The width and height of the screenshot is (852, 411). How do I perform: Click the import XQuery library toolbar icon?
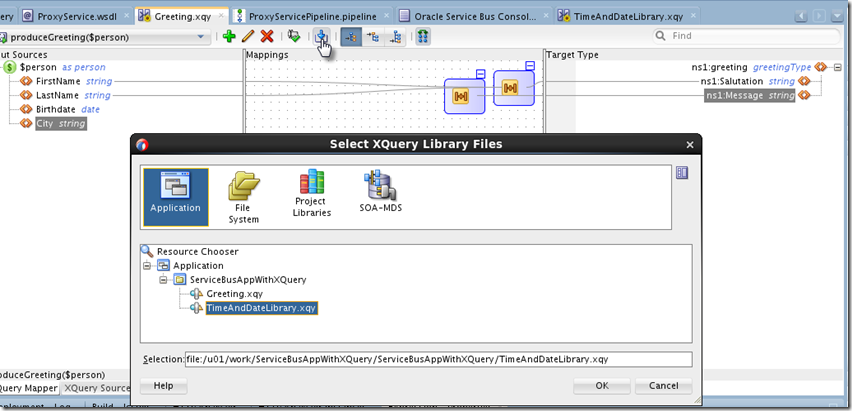[321, 36]
